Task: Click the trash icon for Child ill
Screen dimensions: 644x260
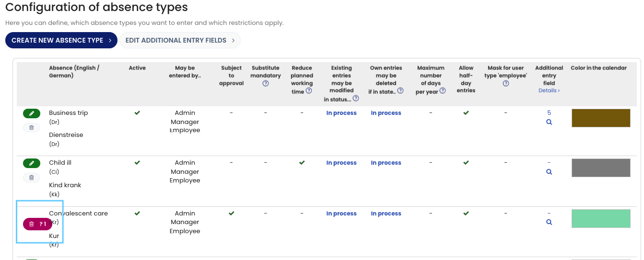Action: point(32,178)
